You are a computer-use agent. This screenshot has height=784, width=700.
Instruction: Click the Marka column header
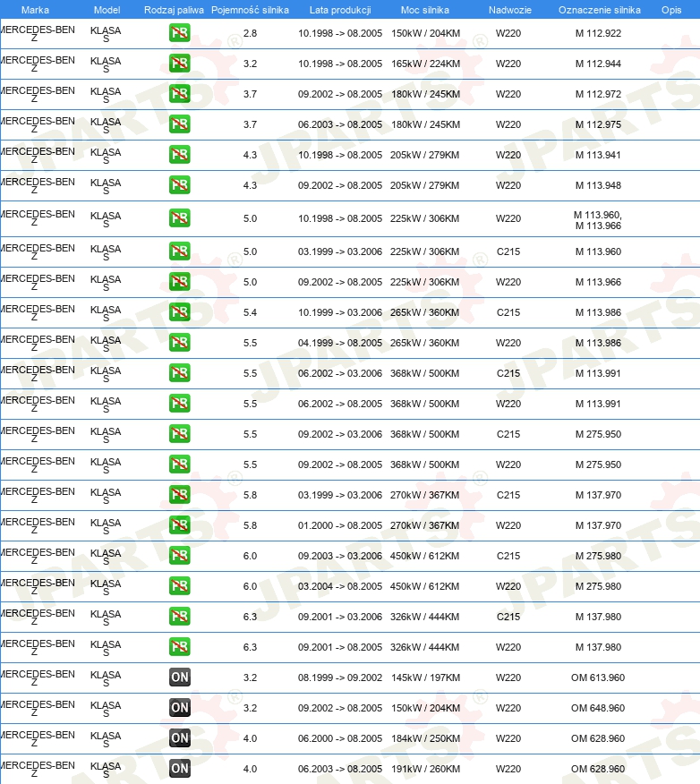(x=35, y=10)
